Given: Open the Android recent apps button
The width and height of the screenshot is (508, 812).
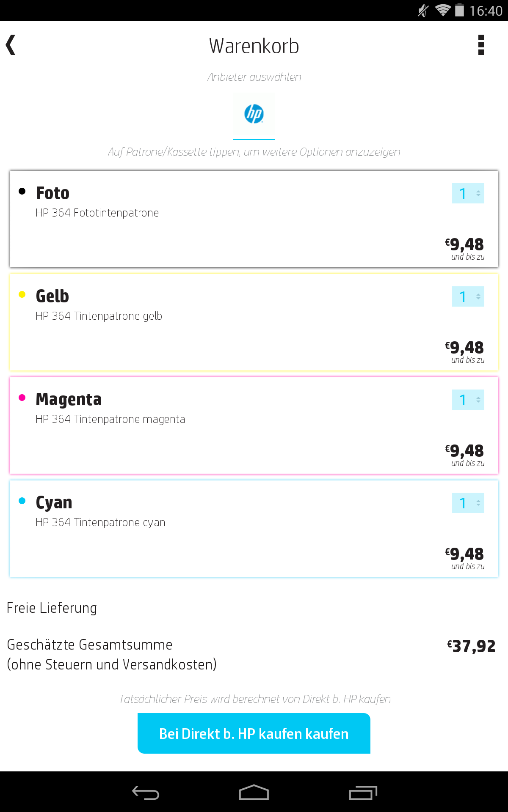Looking at the screenshot, I should [x=363, y=793].
